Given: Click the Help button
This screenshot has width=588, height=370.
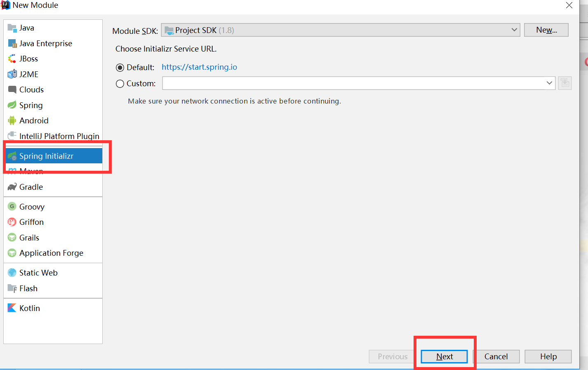Looking at the screenshot, I should 548,357.
